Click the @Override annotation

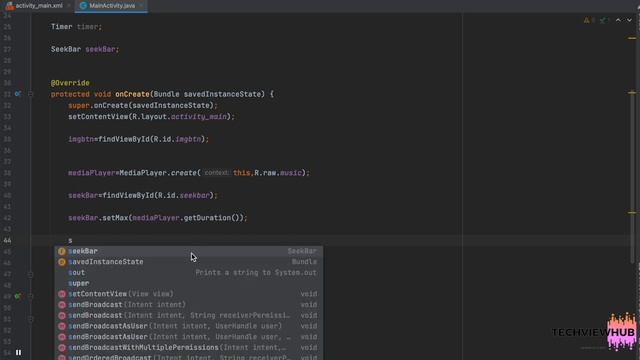click(70, 83)
